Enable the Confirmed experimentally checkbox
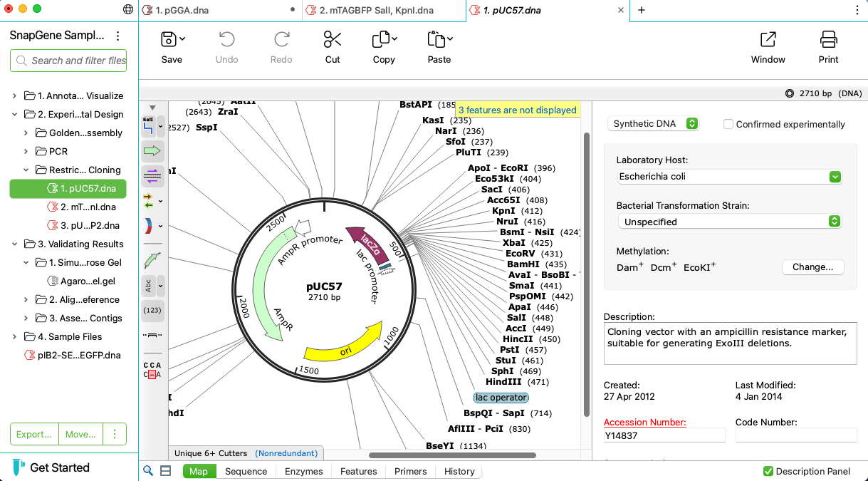This screenshot has height=481, width=868. (728, 123)
